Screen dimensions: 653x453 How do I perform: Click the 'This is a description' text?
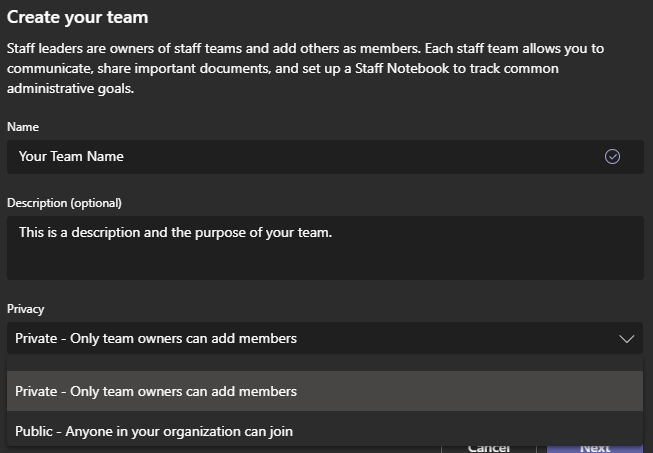175,232
